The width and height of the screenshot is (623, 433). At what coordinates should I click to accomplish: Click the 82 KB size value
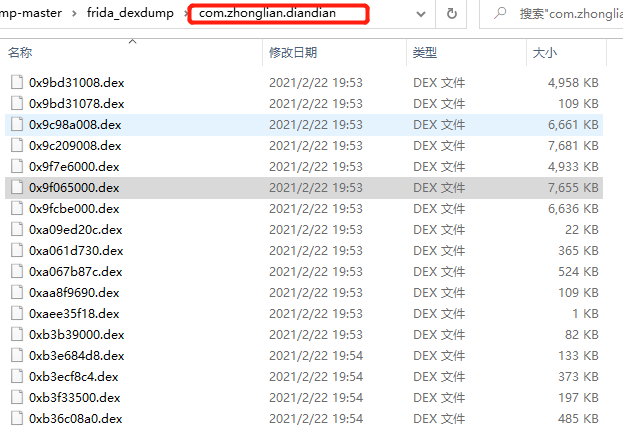point(582,335)
